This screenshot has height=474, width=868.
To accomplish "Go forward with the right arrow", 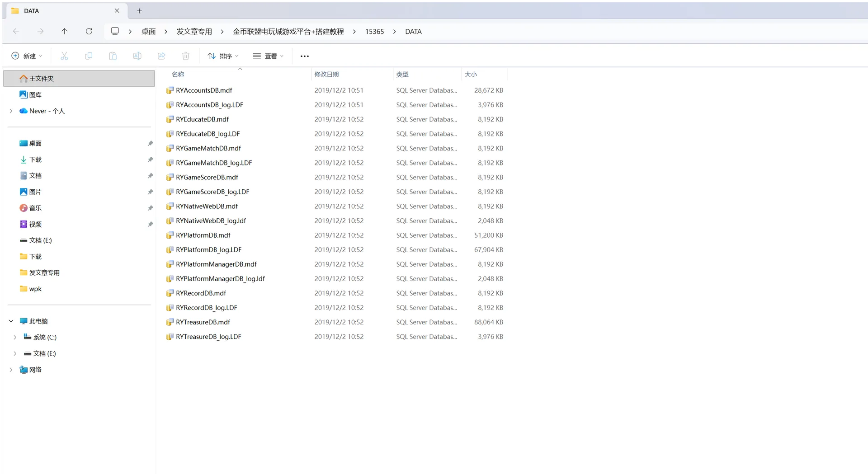I will [x=40, y=31].
